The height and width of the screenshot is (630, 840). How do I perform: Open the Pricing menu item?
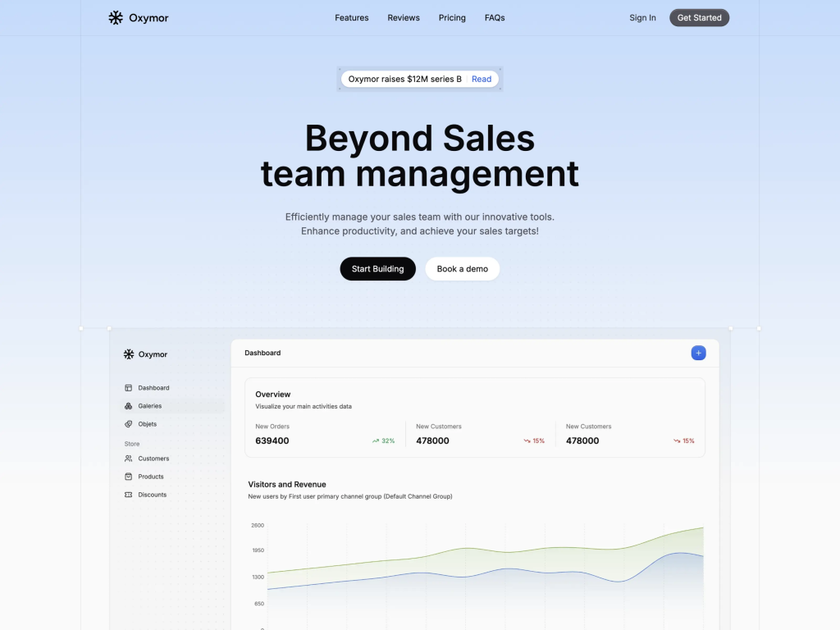pos(452,17)
